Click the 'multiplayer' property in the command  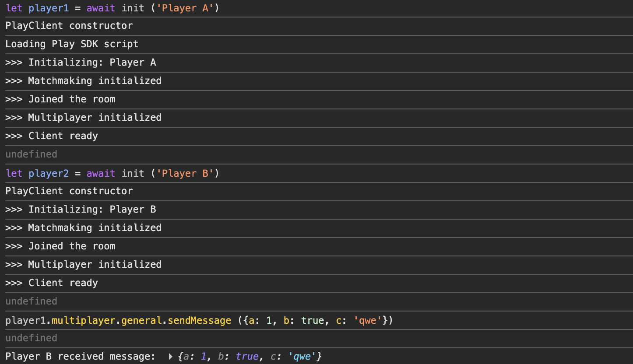click(83, 321)
